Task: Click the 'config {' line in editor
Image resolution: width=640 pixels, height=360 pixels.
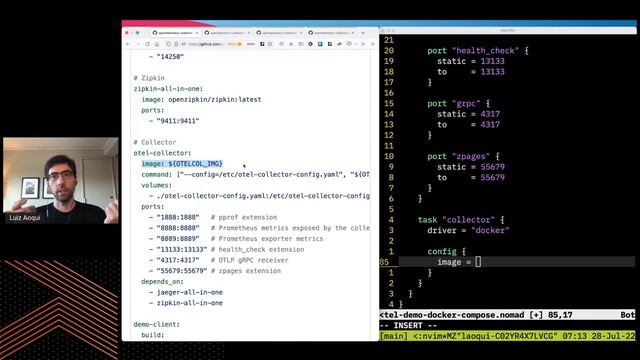Action: 447,251
